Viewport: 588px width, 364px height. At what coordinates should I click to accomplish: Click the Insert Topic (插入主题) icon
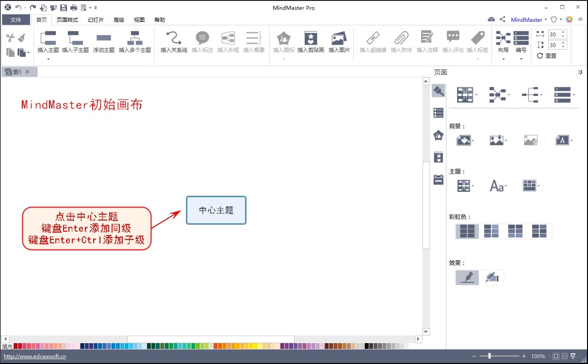tap(48, 38)
